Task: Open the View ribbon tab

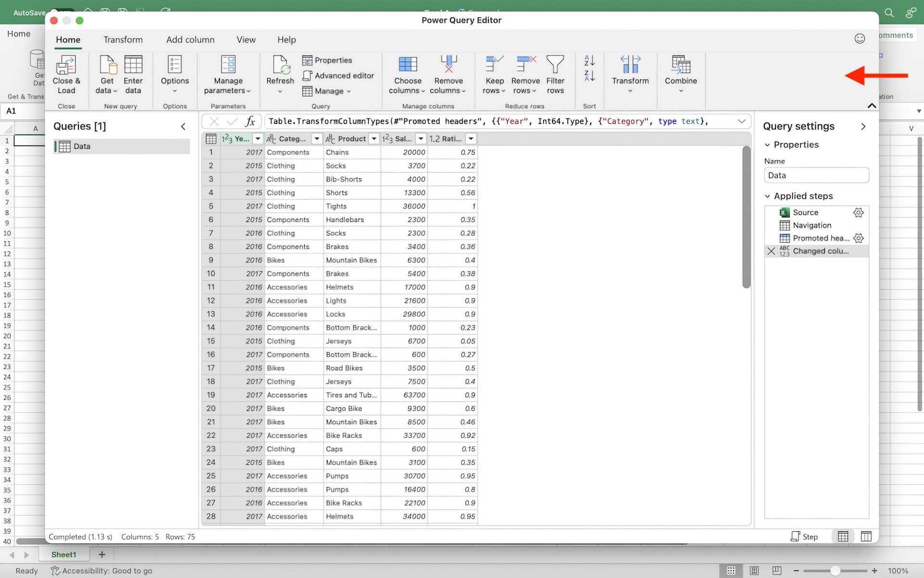Action: point(246,39)
